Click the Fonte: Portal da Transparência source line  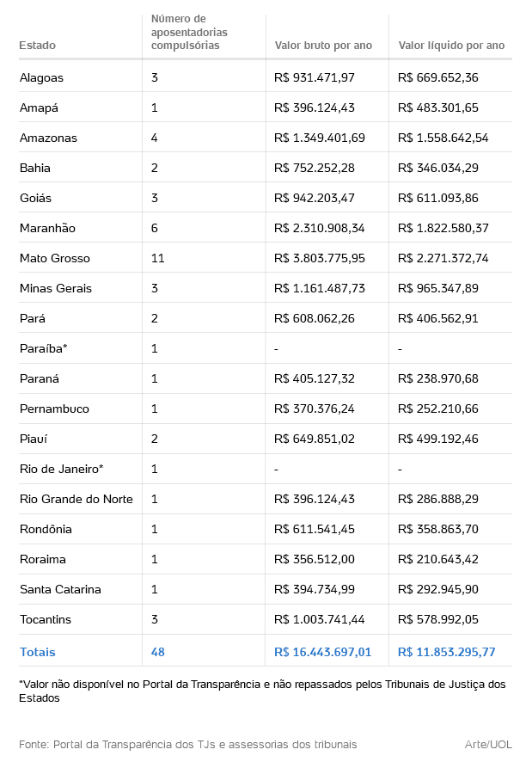point(187,744)
